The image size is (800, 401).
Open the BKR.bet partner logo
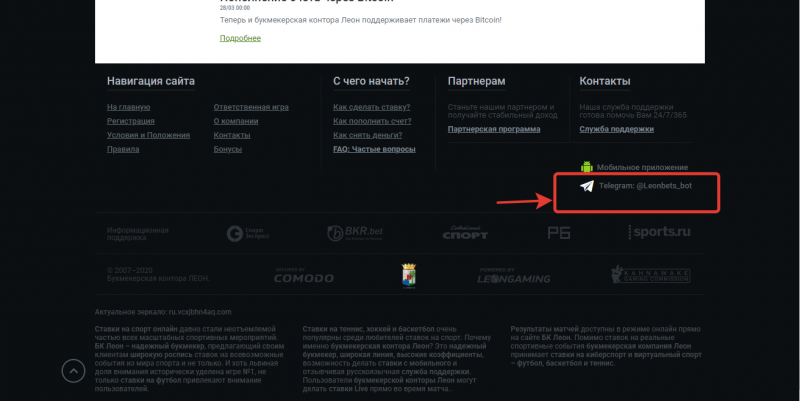(x=355, y=233)
